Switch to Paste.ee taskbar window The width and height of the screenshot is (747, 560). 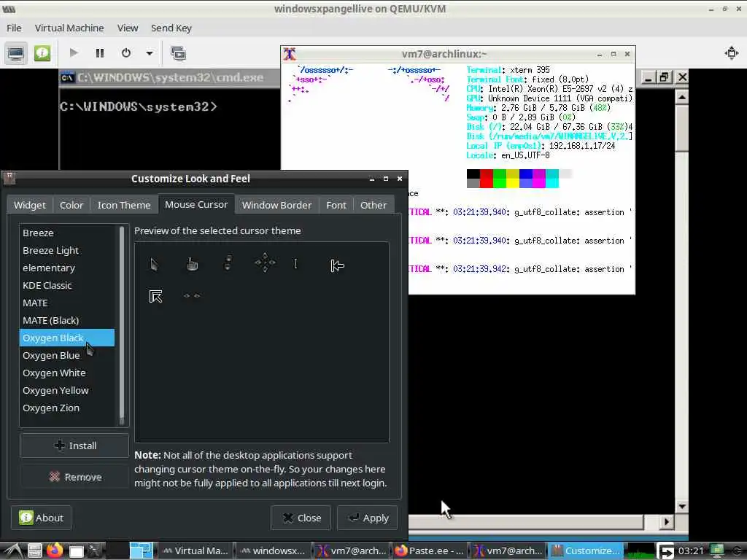coord(429,551)
